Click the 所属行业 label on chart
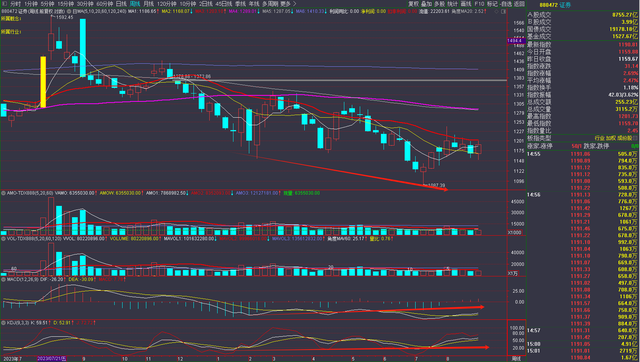The height and width of the screenshot is (362, 640). pyautogui.click(x=11, y=31)
